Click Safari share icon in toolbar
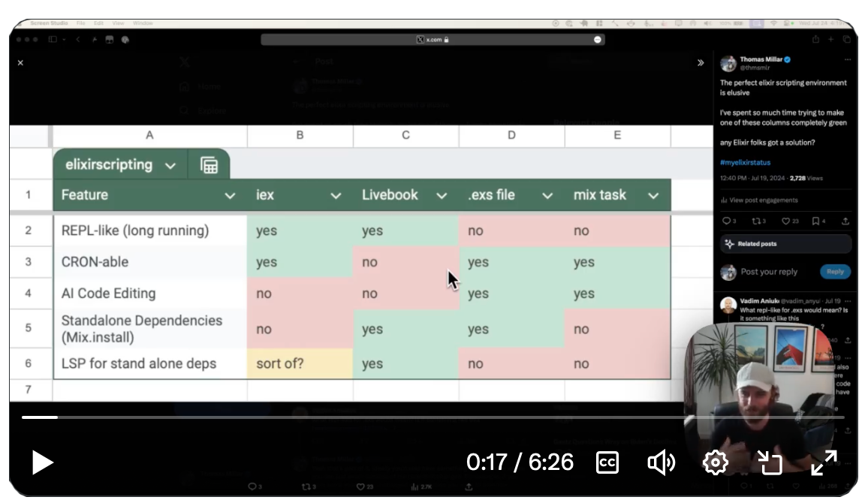 point(815,39)
